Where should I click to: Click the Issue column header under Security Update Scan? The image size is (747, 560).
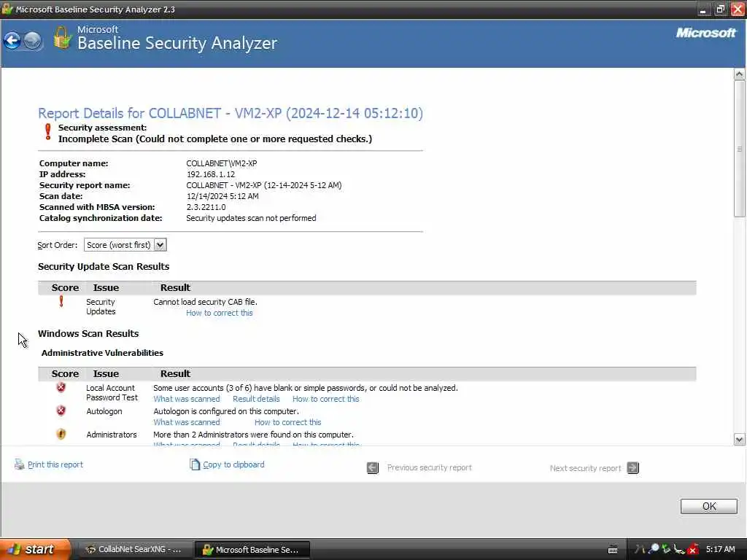click(106, 287)
